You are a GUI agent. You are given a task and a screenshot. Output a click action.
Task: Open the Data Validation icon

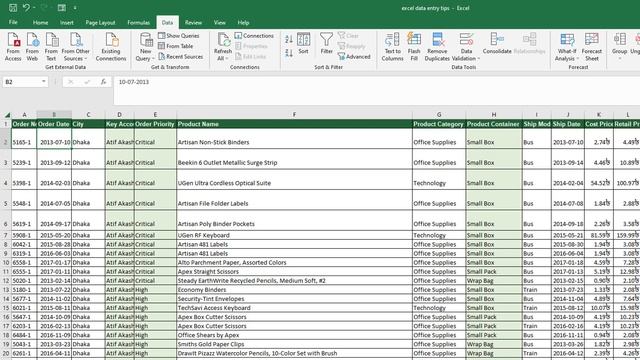[x=466, y=40]
